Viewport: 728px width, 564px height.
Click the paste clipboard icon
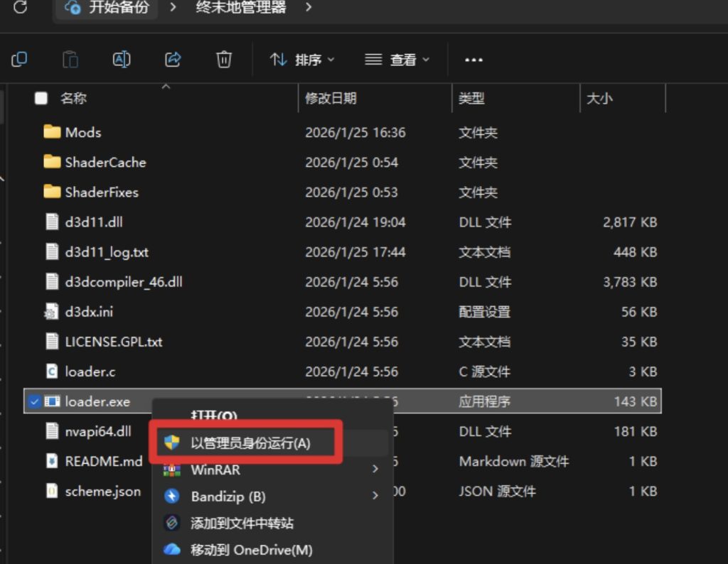tap(70, 60)
